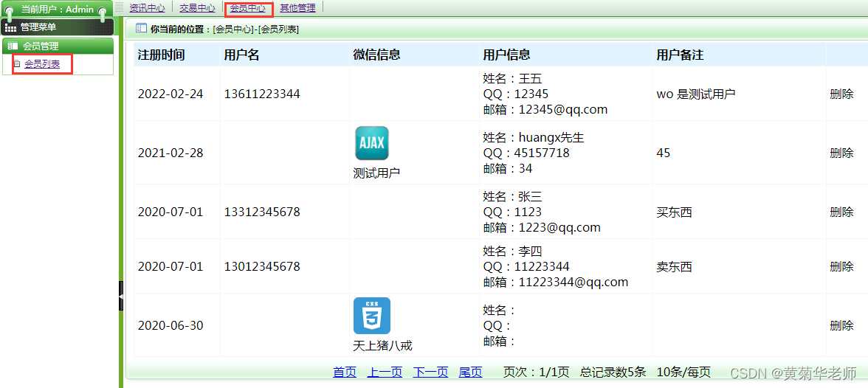Click the email 11223344@qq.com
This screenshot has height=388, width=868.
(573, 283)
